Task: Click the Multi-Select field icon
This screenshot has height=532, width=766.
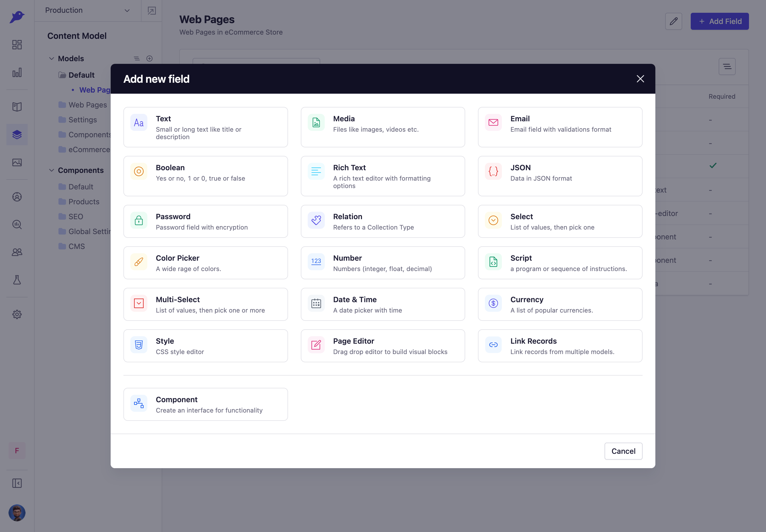Action: (x=139, y=303)
